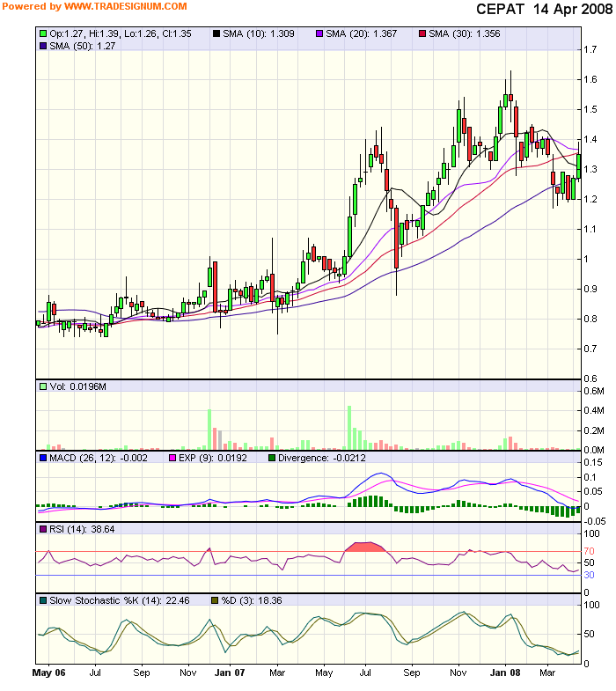Click the RSI (14): 38.64 label

coord(82,529)
